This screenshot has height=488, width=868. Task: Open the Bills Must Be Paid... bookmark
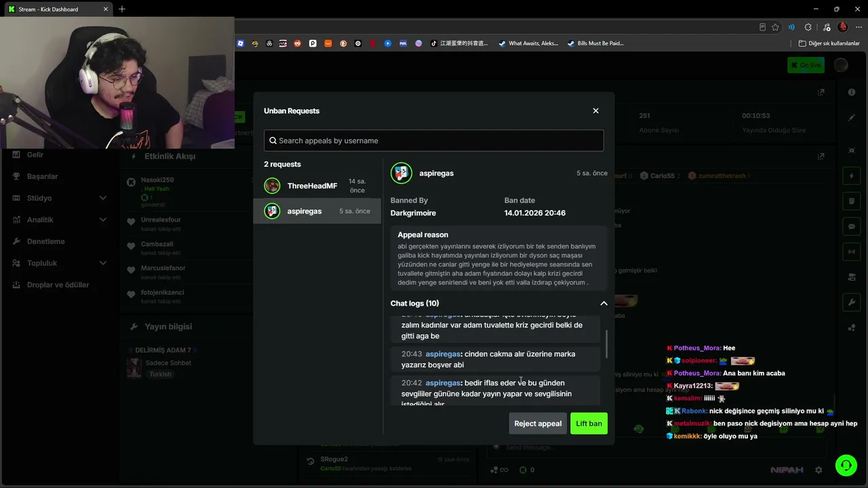595,43
